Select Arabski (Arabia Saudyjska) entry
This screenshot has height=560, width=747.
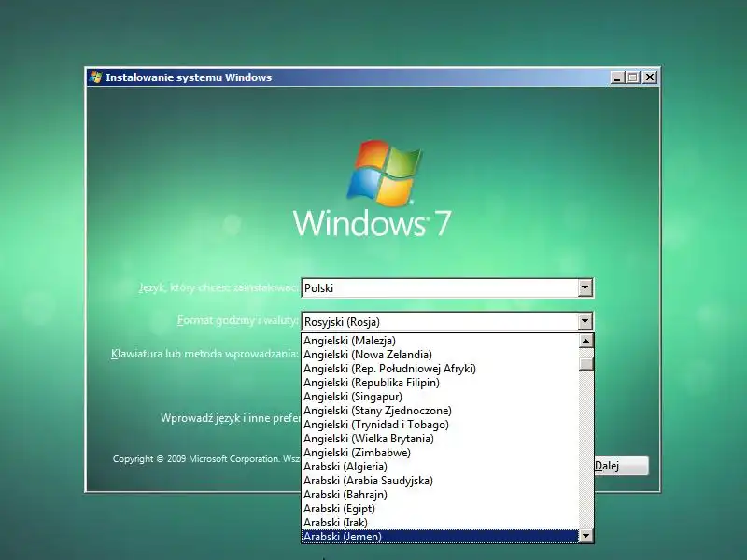pos(440,481)
